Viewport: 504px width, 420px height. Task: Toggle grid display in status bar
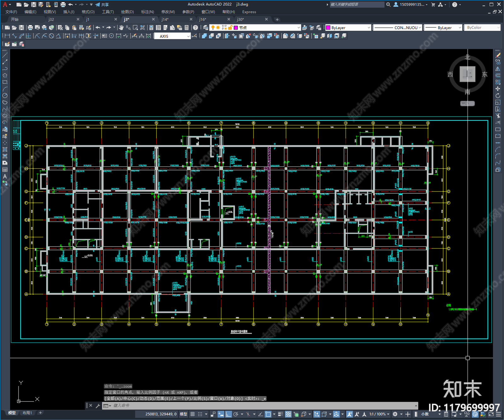tap(192, 414)
